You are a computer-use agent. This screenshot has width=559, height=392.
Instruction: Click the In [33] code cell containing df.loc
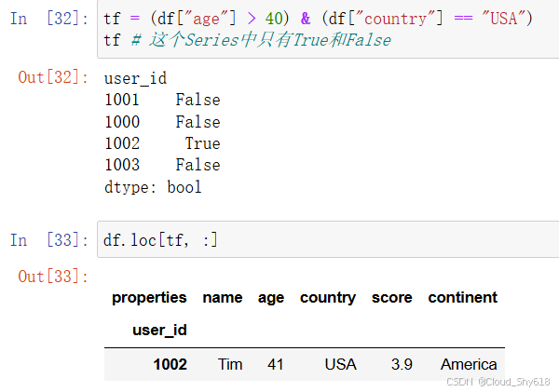[328, 239]
